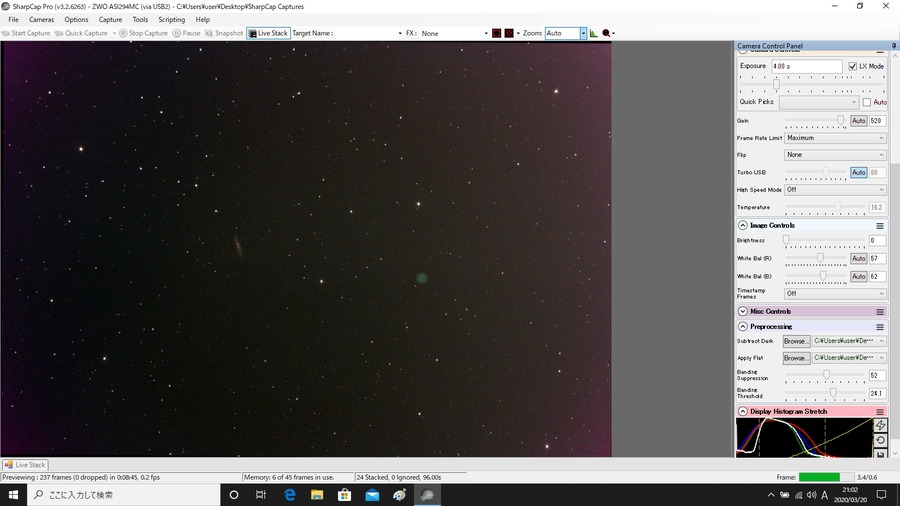Click the focus score magnifier icon

606,33
